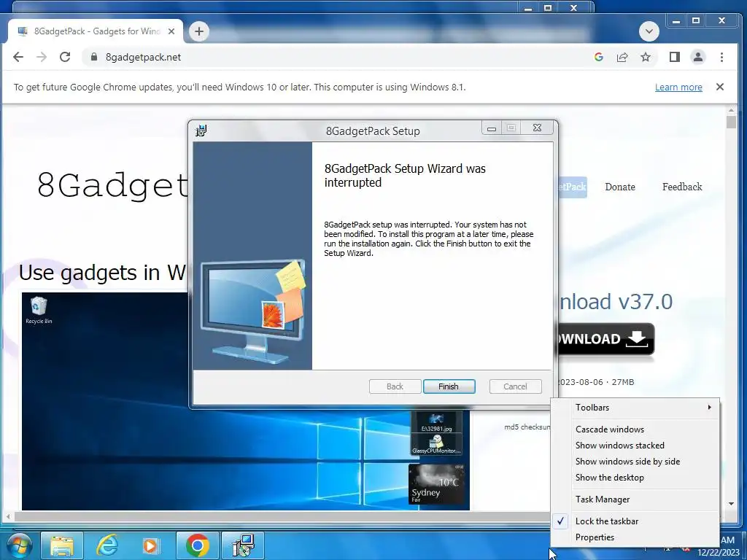Choose Show windows stacked

pyautogui.click(x=645, y=446)
